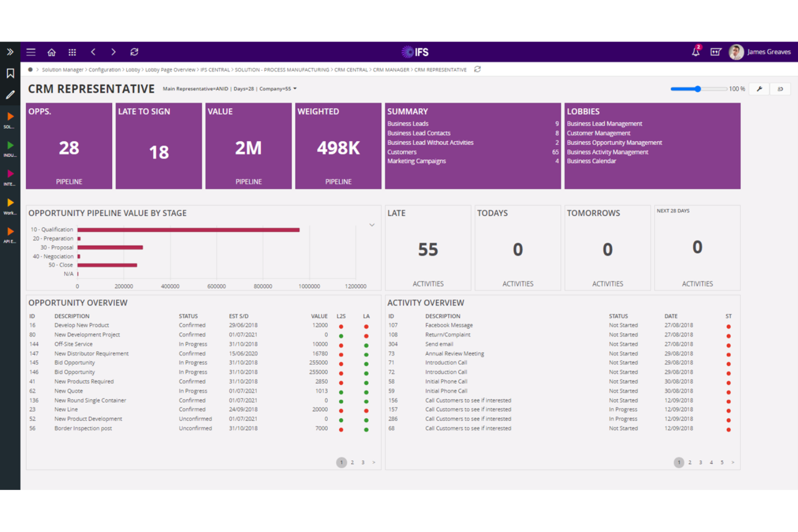Open messages using the chat bubble icon

coord(716,52)
